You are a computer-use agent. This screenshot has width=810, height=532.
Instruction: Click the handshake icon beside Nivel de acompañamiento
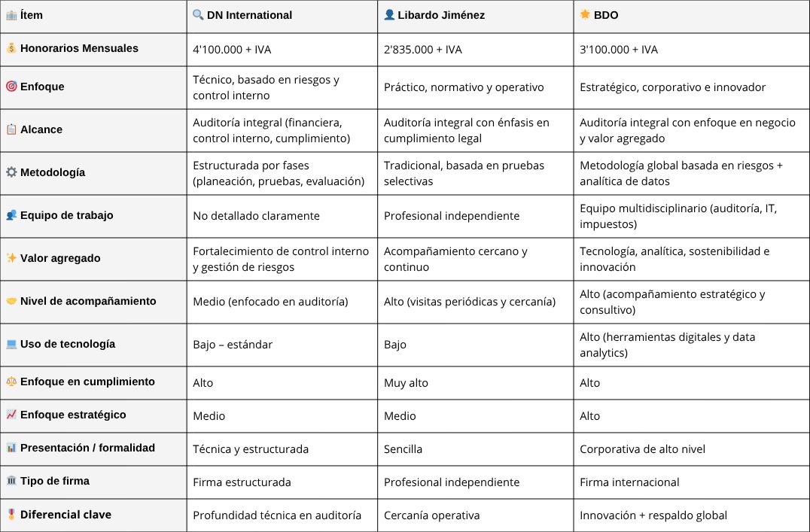pos(11,301)
